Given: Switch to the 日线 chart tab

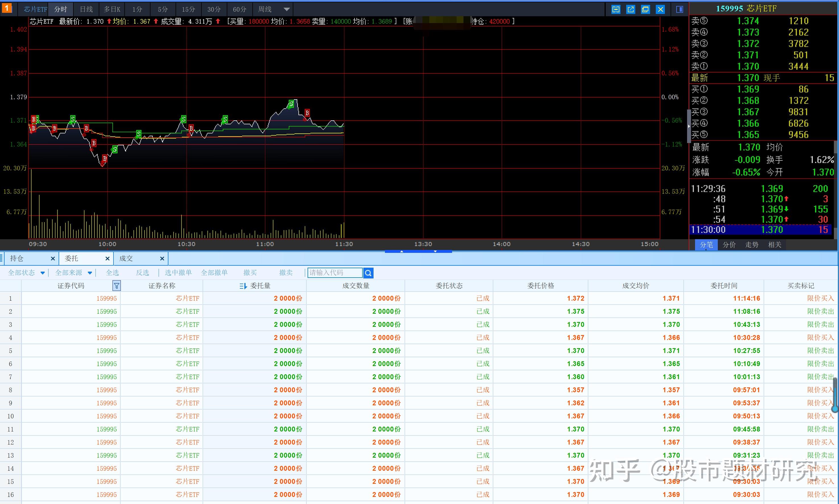Looking at the screenshot, I should (x=86, y=9).
